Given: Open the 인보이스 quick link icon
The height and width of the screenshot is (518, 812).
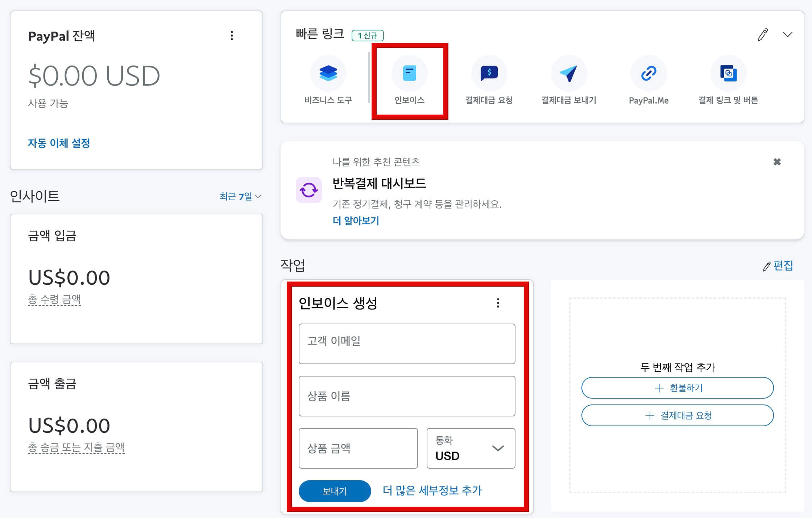Looking at the screenshot, I should coord(409,73).
